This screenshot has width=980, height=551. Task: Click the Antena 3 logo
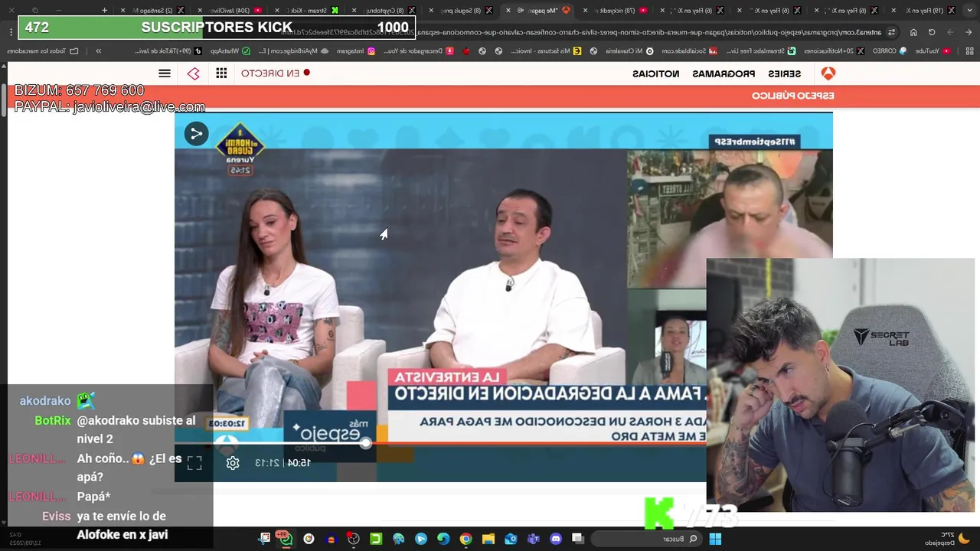[x=828, y=73]
